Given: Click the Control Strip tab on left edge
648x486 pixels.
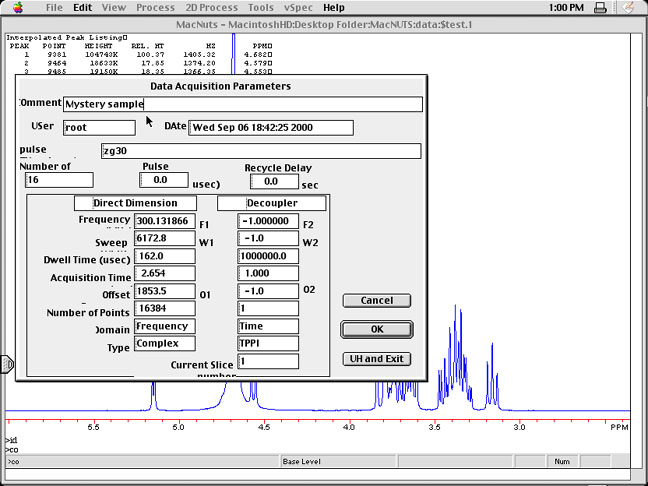Looking at the screenshot, I should (x=7, y=365).
